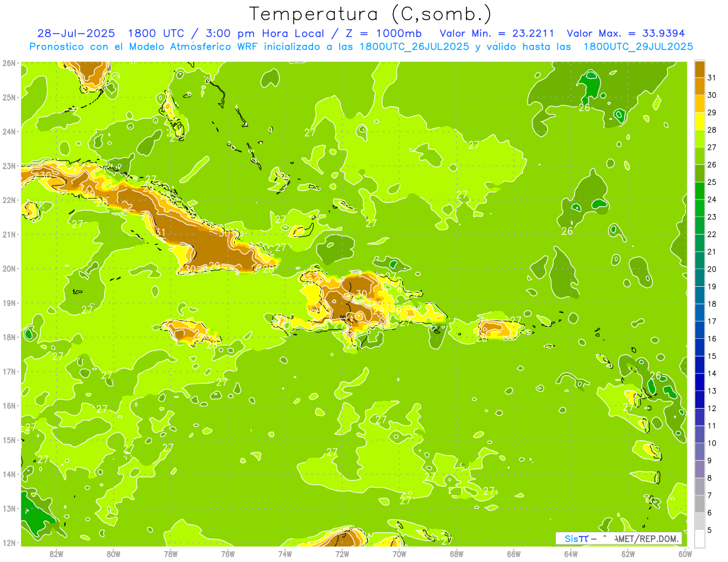Click the purple legend swatch between 8 and 9
Image resolution: width=728 pixels, height=562 pixels.
click(x=700, y=469)
